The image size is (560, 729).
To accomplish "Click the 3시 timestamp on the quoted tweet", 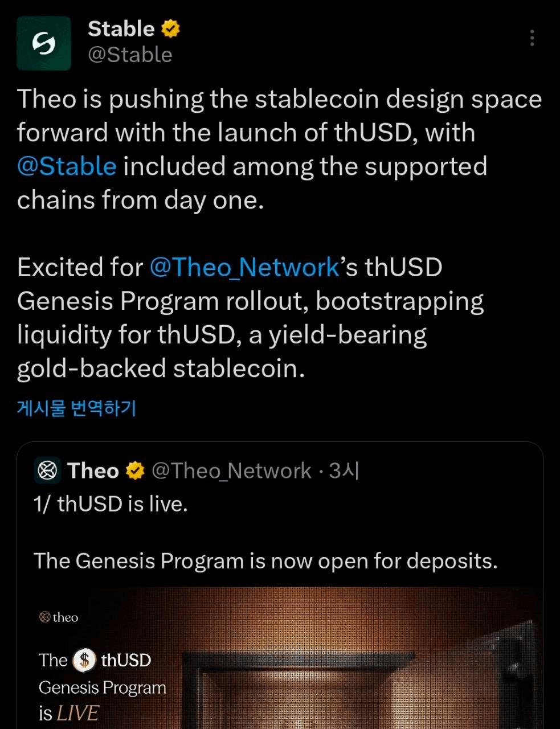I will [342, 470].
